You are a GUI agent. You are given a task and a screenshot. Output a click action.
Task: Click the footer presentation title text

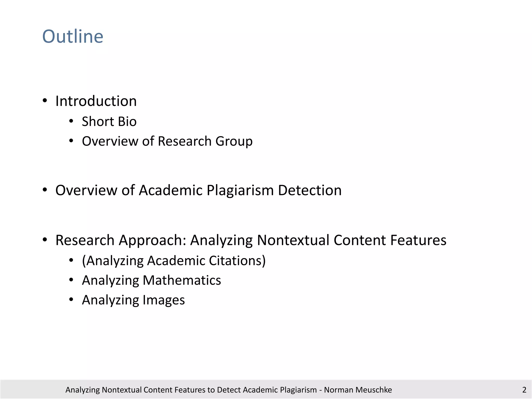point(191,390)
